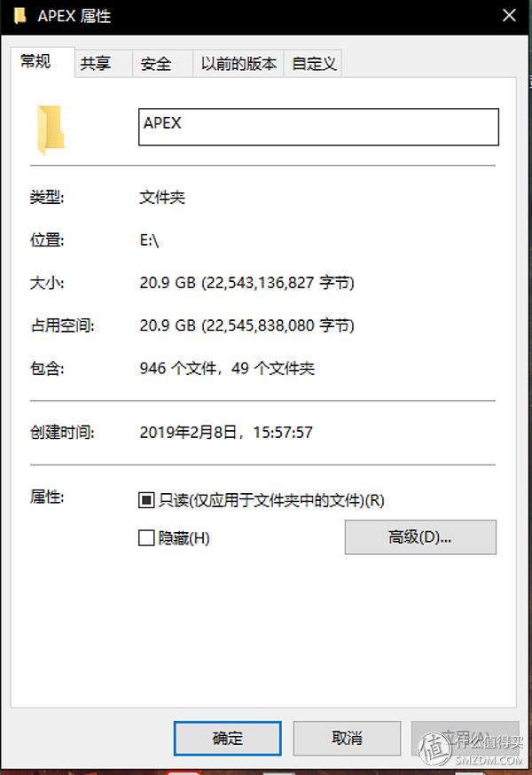Open the 以前的版本 previous versions tab
532x775 pixels.
(238, 63)
